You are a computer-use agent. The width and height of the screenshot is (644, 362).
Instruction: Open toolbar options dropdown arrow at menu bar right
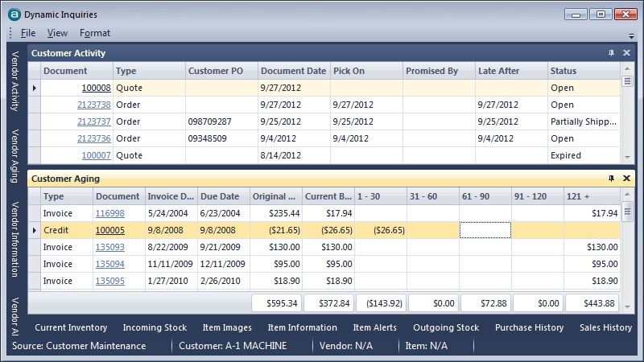(x=631, y=36)
